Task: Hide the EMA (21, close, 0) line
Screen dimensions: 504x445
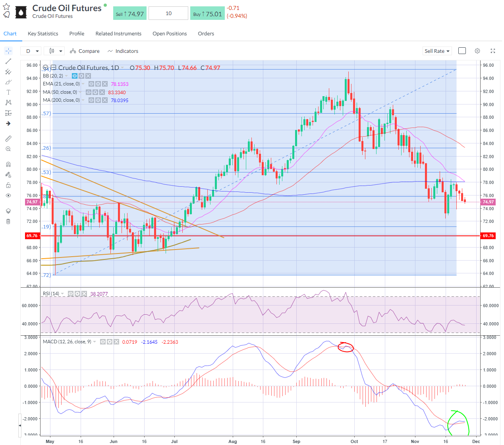Action: tap(91, 84)
